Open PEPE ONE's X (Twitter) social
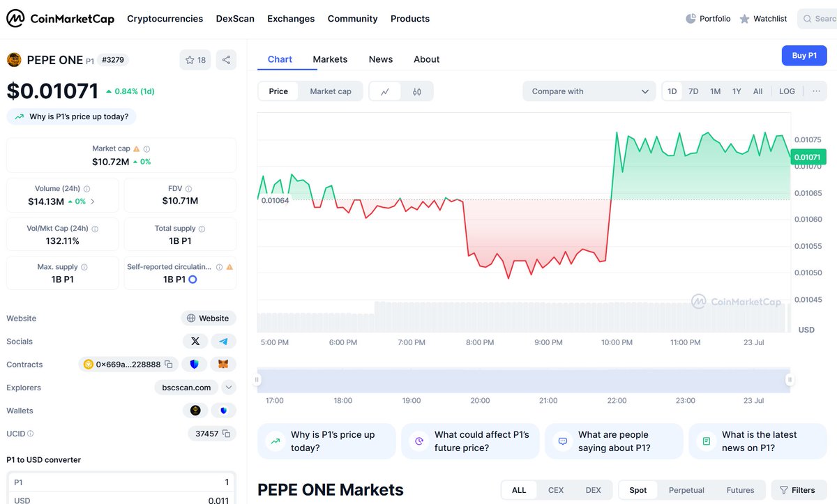The width and height of the screenshot is (837, 504). pos(195,341)
